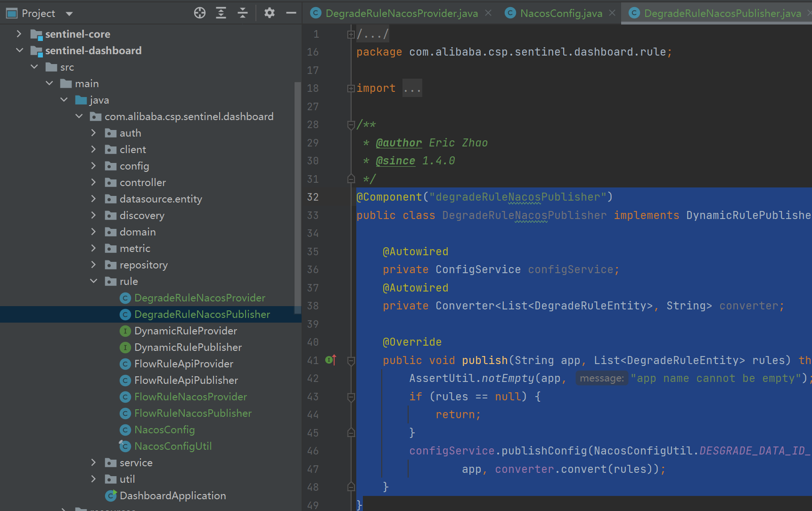Click the message: parameter hint on line 42
This screenshot has height=511, width=812.
pos(602,379)
